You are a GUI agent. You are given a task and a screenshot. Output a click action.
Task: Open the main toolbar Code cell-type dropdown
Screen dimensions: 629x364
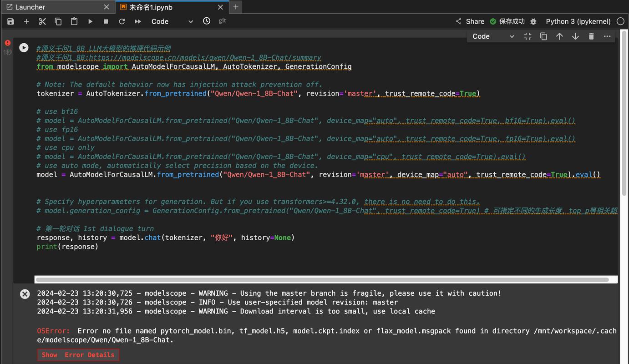(172, 21)
